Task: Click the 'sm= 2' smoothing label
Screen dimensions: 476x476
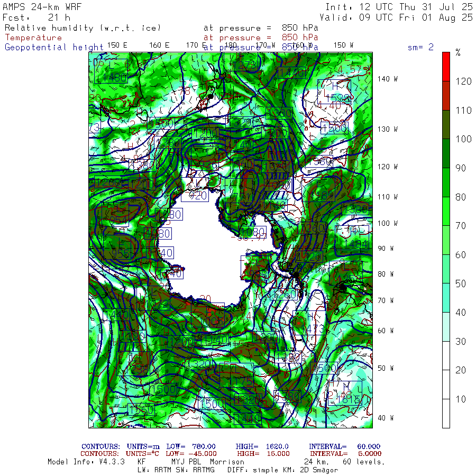Action: pyautogui.click(x=420, y=47)
